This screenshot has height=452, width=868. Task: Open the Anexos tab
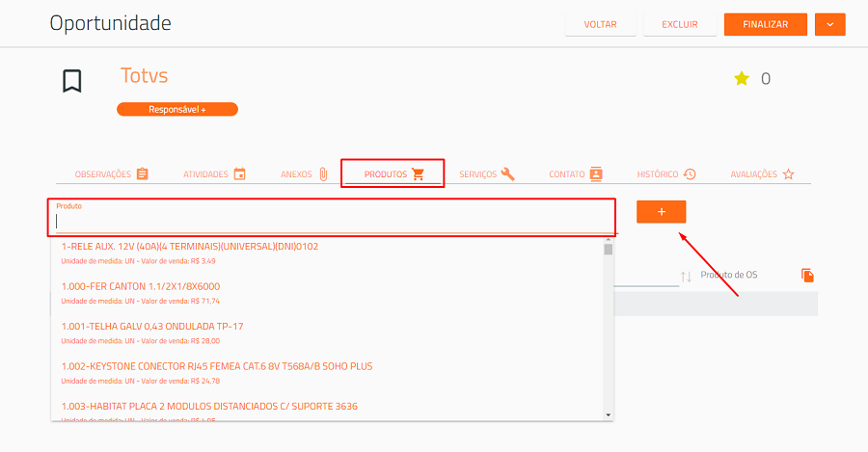click(304, 173)
